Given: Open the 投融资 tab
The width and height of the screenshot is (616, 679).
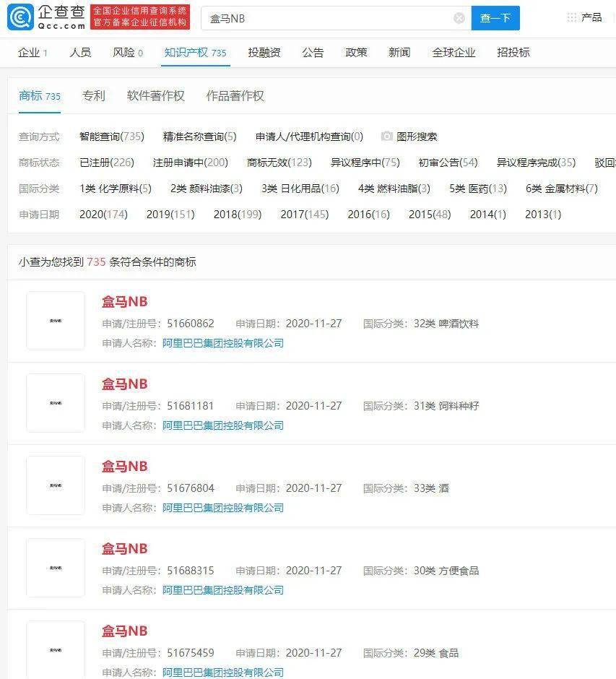Looking at the screenshot, I should click(264, 53).
